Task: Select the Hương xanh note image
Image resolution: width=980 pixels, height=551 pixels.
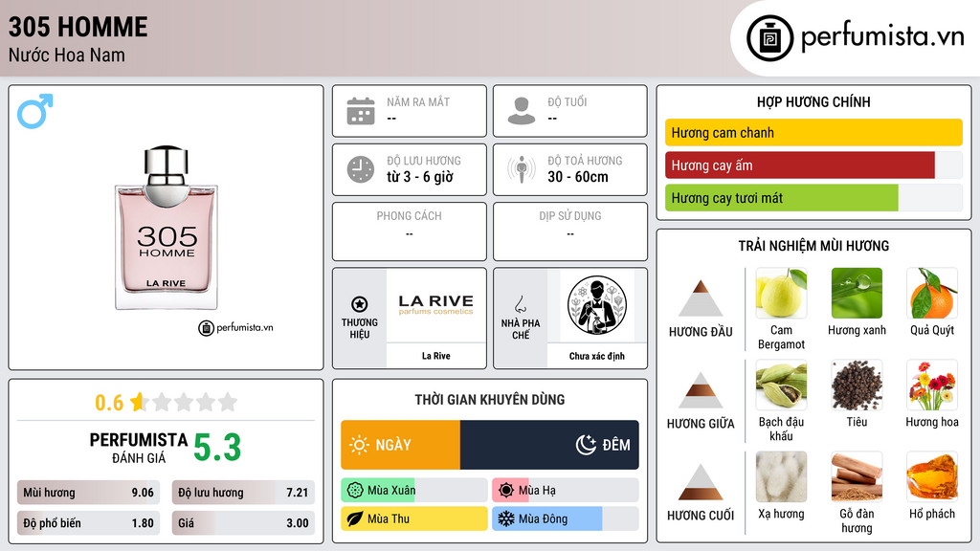Action: click(x=857, y=293)
